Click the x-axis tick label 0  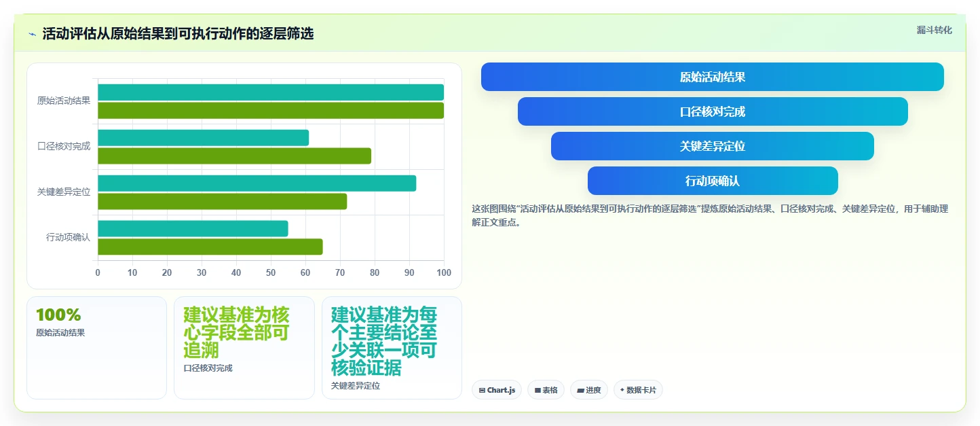(x=98, y=273)
